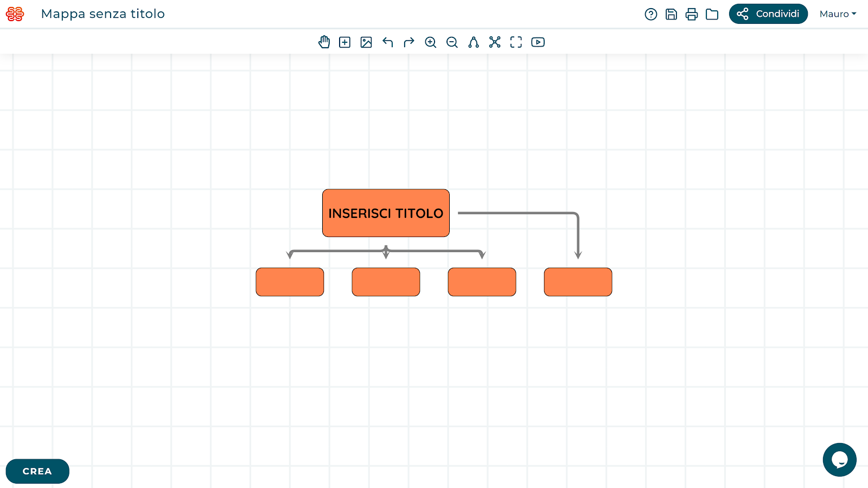Select the fourth orange node under right arrow
Screen dimensions: 868x488
click(x=578, y=282)
